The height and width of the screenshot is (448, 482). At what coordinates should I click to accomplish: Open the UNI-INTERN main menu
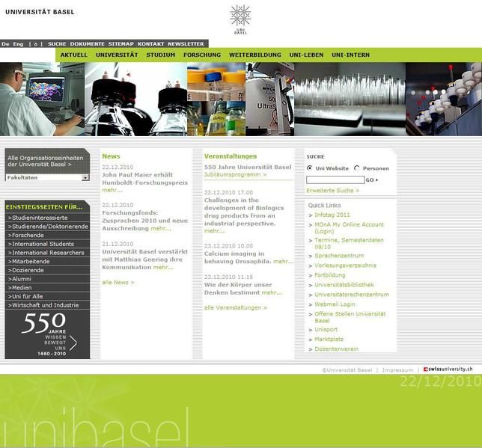350,55
